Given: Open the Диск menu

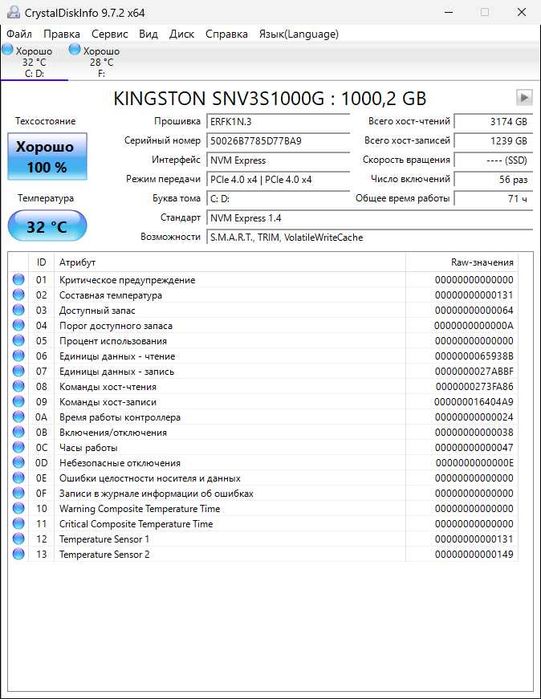Looking at the screenshot, I should click(x=181, y=34).
